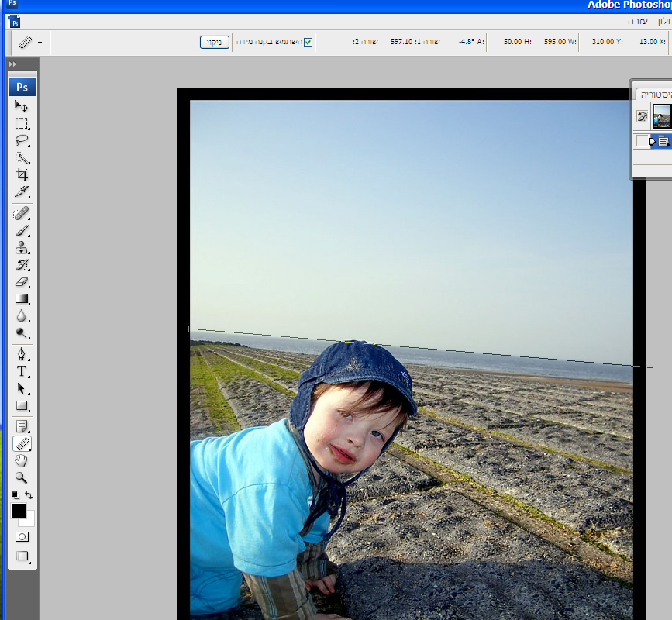
Task: Select the Hand tool
Action: coord(22,461)
